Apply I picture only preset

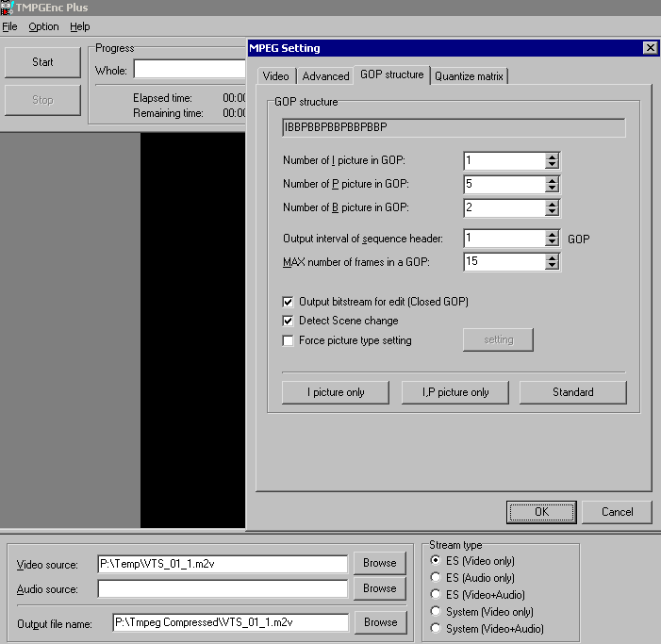pos(336,392)
